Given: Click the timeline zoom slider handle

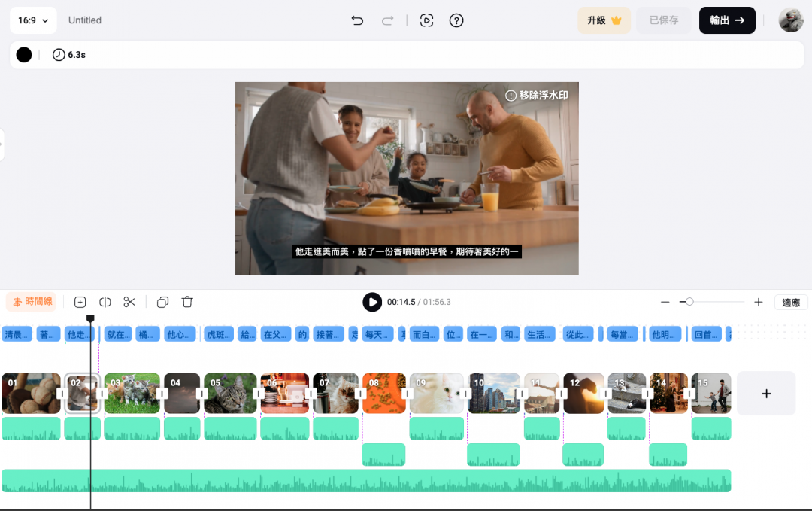Looking at the screenshot, I should [689, 302].
